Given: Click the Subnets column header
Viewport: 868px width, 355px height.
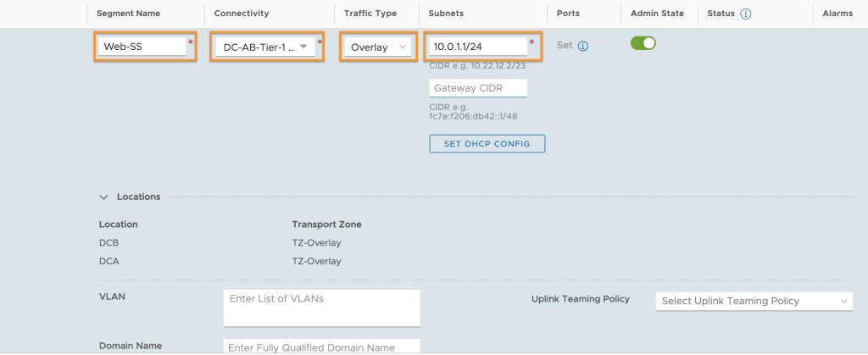Looking at the screenshot, I should tap(446, 14).
